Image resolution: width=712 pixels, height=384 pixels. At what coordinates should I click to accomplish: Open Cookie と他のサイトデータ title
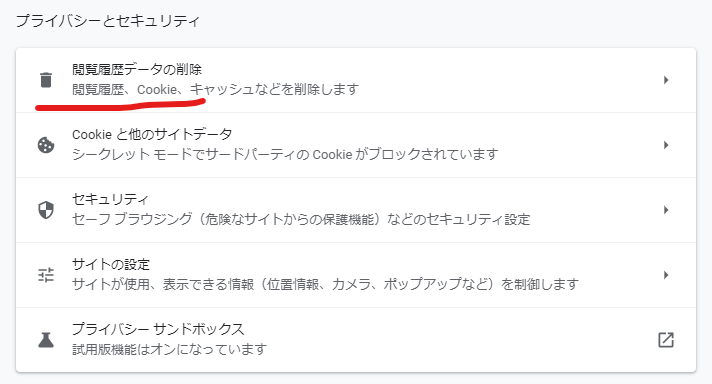[x=152, y=134]
